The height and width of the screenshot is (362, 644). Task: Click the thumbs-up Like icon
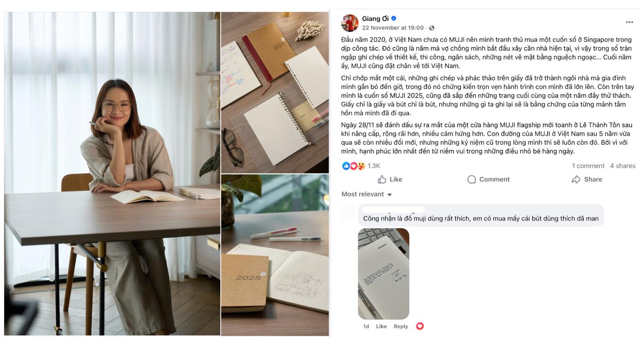click(x=382, y=179)
